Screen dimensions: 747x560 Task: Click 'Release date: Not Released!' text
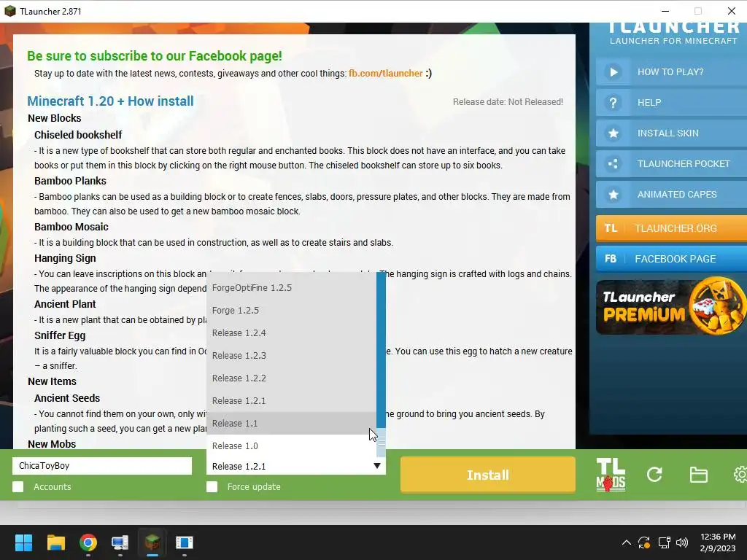tap(508, 102)
